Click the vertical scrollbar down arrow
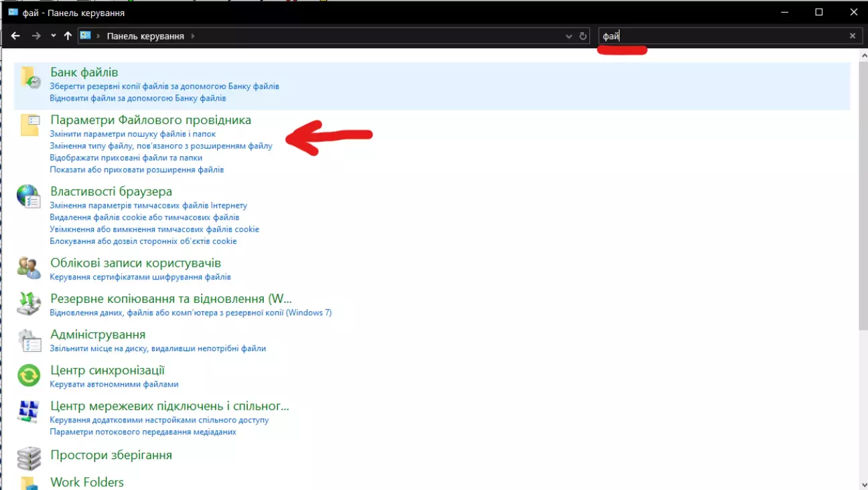The image size is (868, 490). tap(863, 484)
